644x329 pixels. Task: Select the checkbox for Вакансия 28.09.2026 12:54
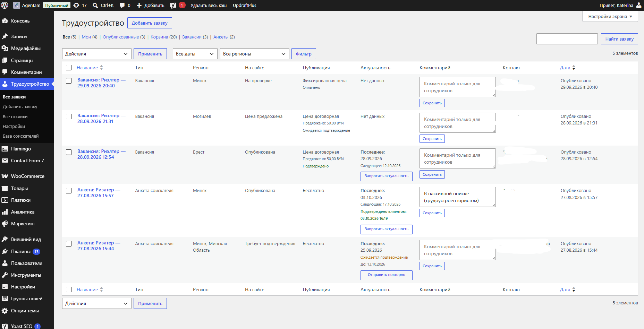click(69, 152)
